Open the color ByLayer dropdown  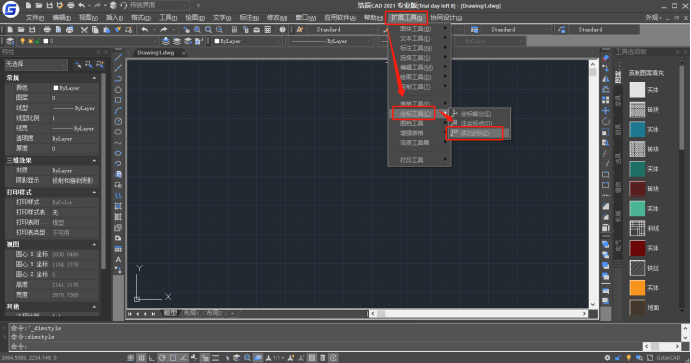[247, 41]
